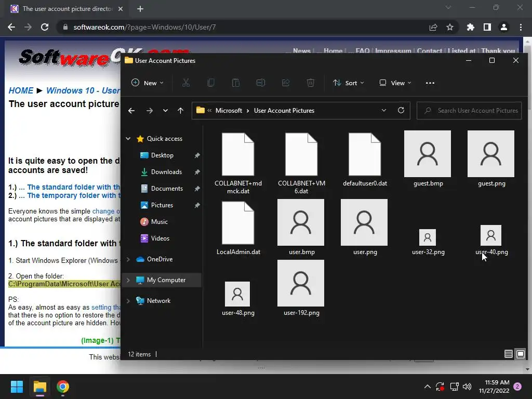The image size is (532, 399).
Task: Open the Sort dropdown menu
Action: click(349, 83)
